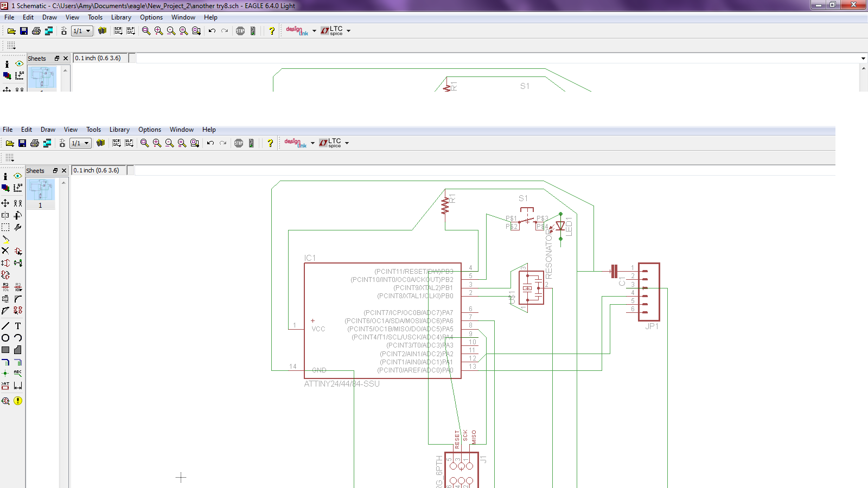The height and width of the screenshot is (488, 868).
Task: Select the Name tool
Action: click(x=5, y=287)
